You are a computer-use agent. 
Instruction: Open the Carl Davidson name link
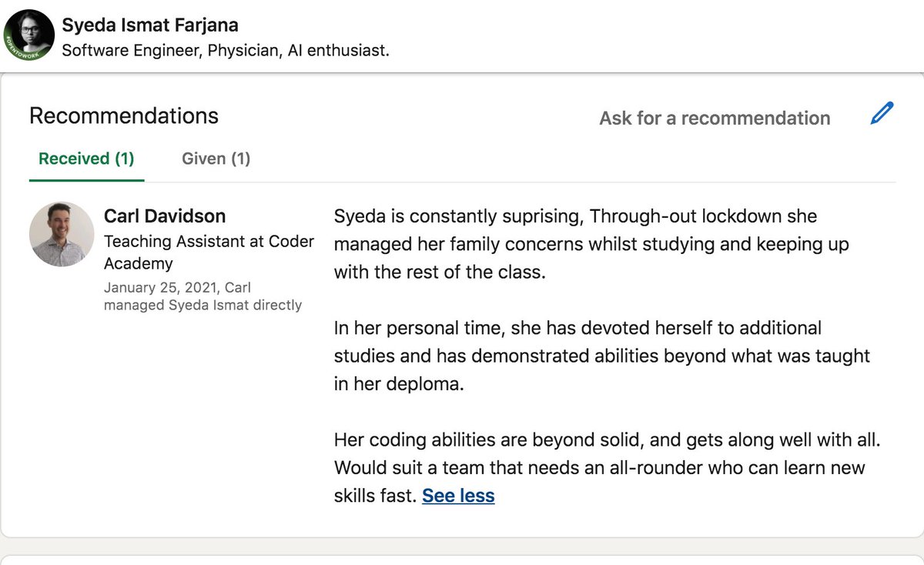click(x=165, y=216)
